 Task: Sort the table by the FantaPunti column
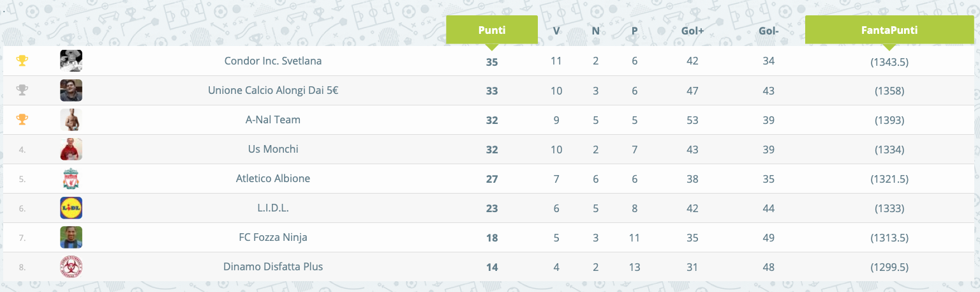click(x=889, y=30)
